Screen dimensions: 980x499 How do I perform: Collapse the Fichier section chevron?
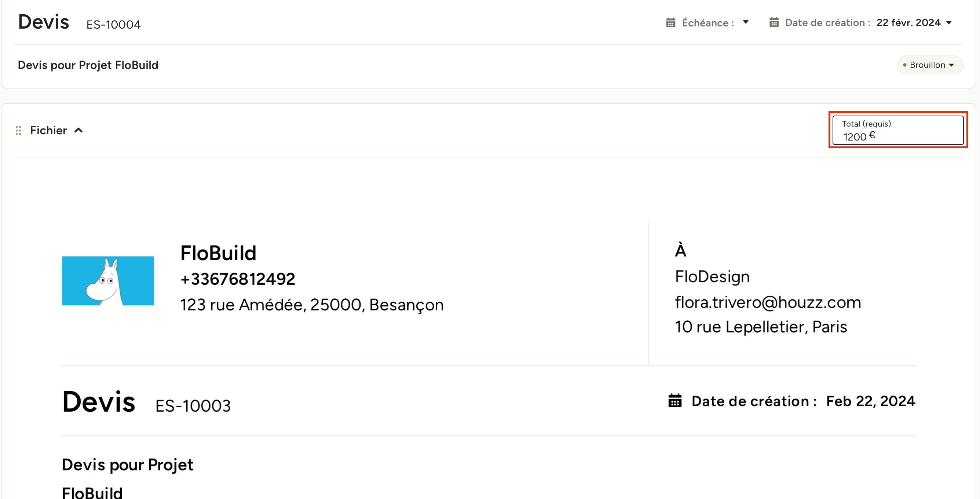click(79, 130)
